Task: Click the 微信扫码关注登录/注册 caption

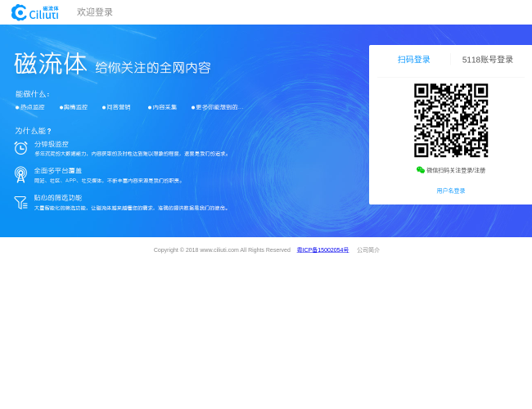Action: click(x=456, y=170)
